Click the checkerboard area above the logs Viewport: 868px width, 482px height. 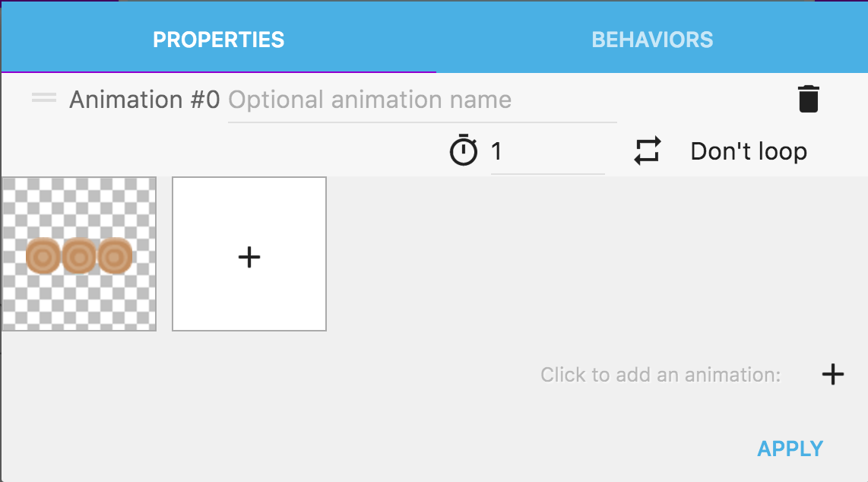pyautogui.click(x=79, y=205)
